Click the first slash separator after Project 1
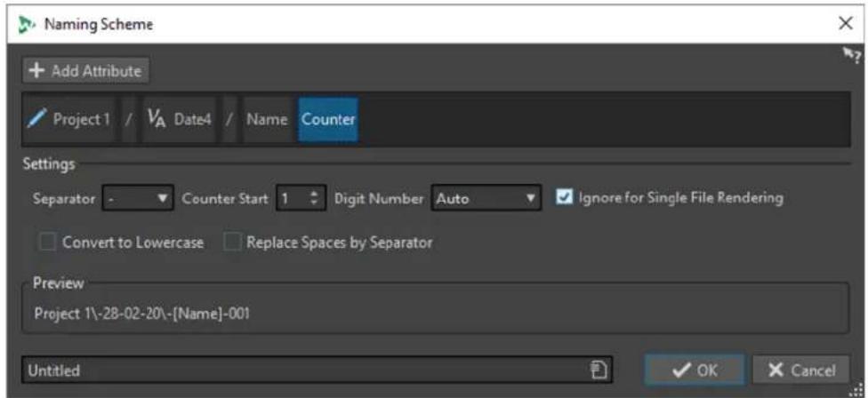 128,119
